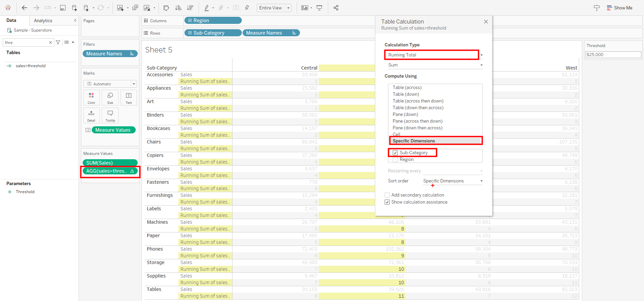This screenshot has width=644, height=301.
Task: Open the Color marks card
Action: [x=91, y=98]
